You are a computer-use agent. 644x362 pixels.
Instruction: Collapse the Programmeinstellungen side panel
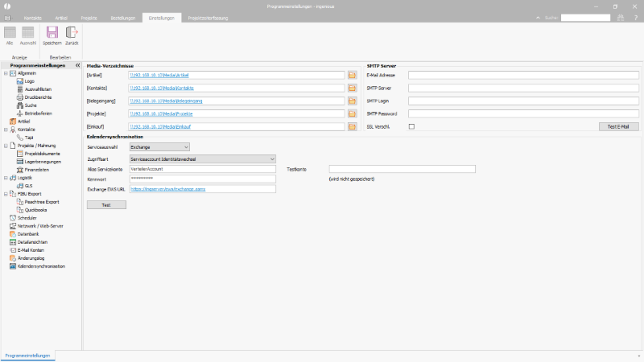tap(77, 65)
